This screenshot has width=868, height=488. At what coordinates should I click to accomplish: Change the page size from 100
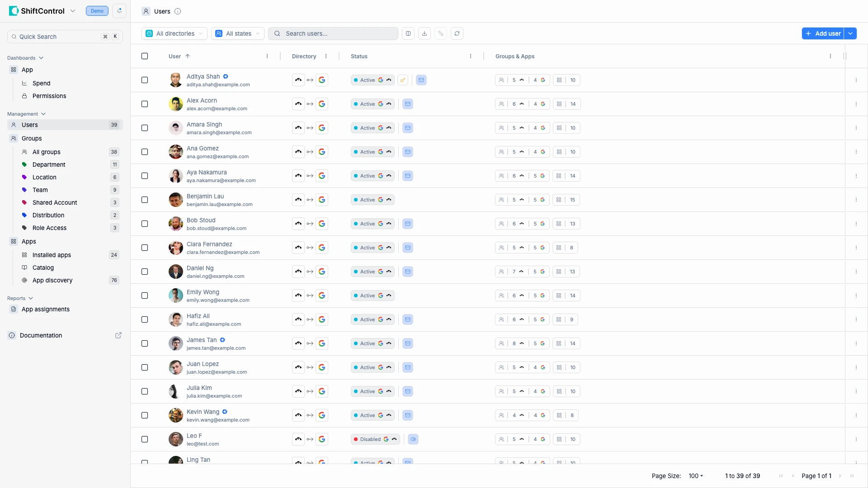coord(696,476)
